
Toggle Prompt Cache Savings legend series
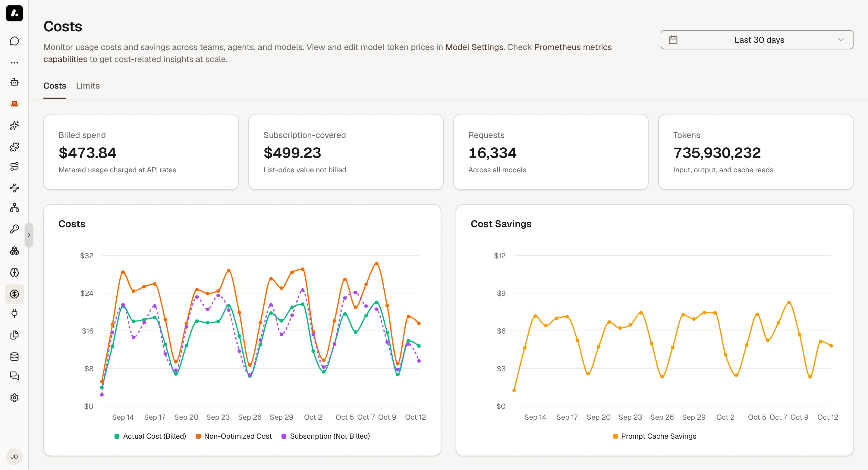654,436
